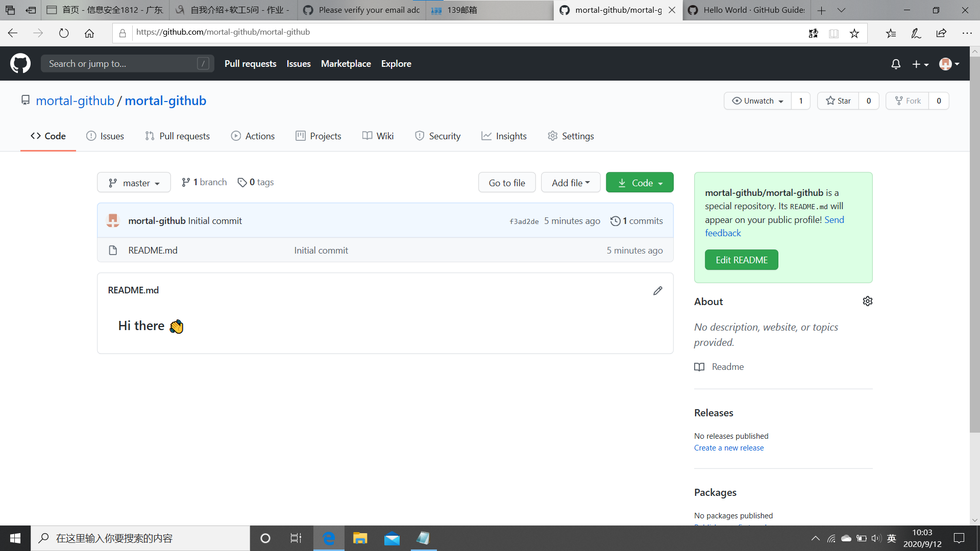
Task: Show hidden system tray icons
Action: click(x=816, y=538)
